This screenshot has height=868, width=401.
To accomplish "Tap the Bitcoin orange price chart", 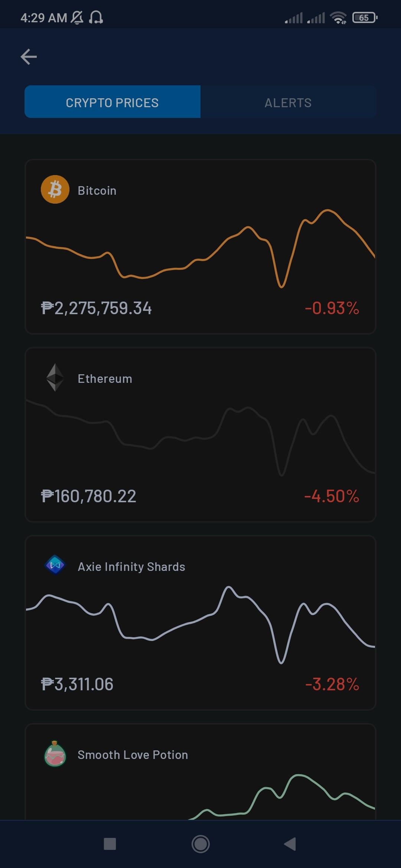I will pos(200,249).
